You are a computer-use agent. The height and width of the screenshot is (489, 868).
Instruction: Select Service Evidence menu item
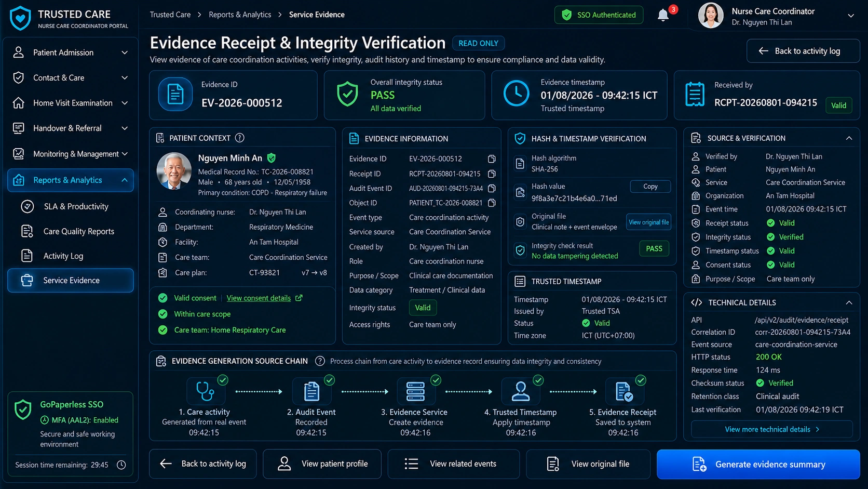point(71,281)
